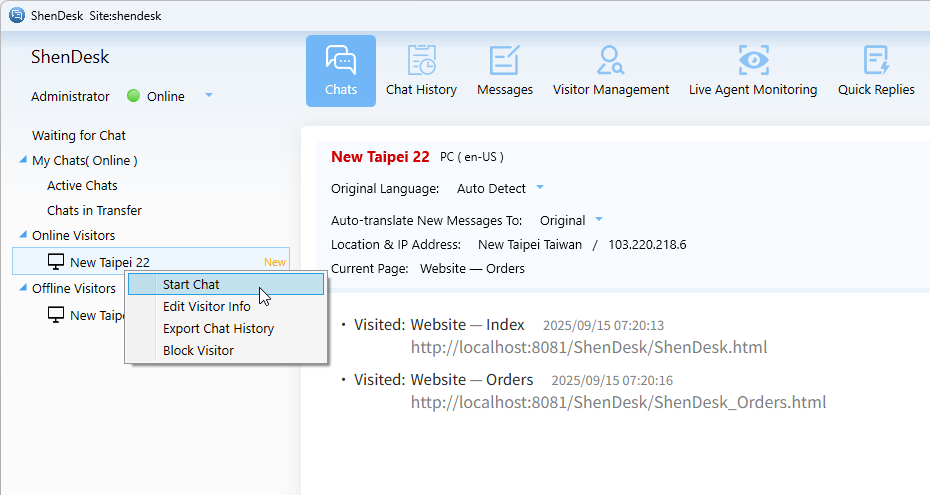Open the ShenDesk_Orders.html visited link
930x495 pixels.
[618, 402]
